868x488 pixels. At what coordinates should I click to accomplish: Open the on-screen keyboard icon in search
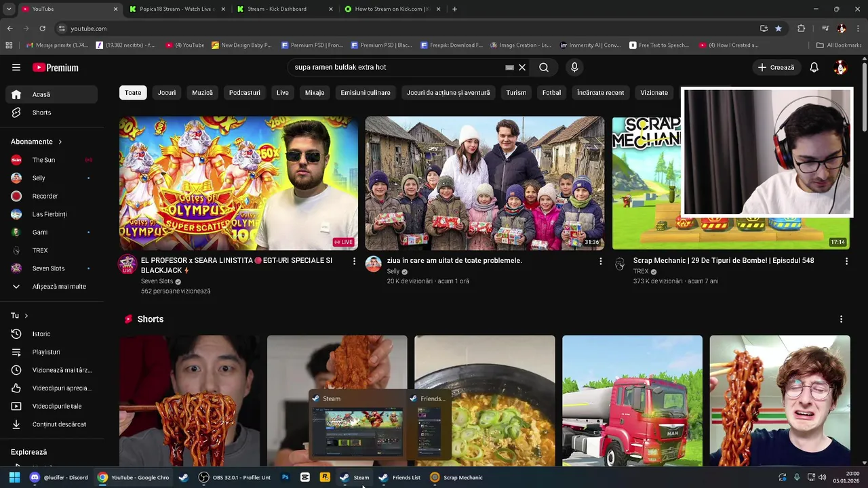[509, 67]
